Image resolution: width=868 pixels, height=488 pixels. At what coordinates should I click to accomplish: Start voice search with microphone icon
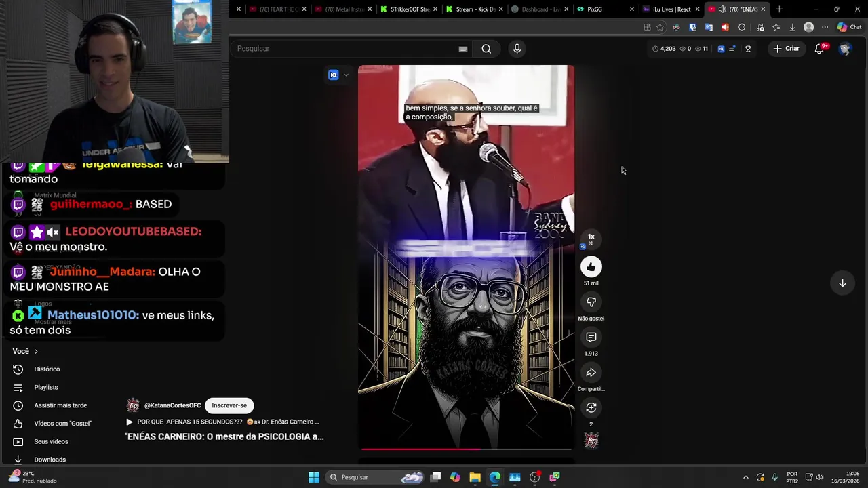[x=517, y=49]
